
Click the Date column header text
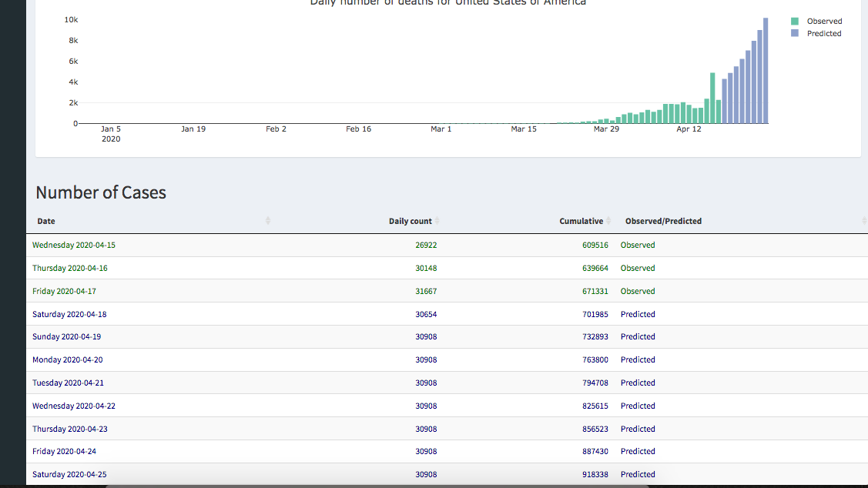tap(46, 221)
